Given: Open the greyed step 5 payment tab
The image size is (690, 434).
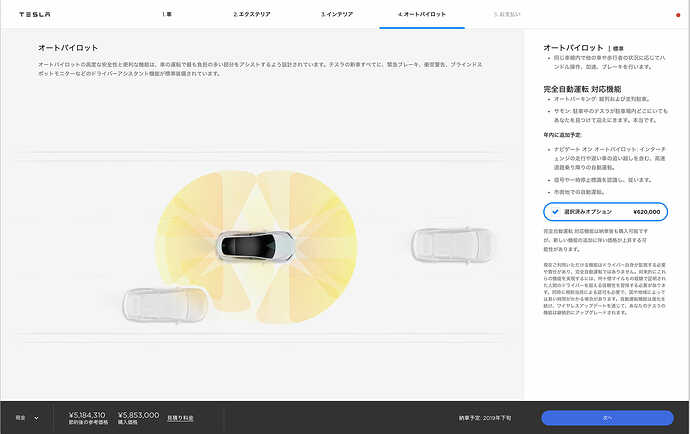Looking at the screenshot, I should point(507,15).
